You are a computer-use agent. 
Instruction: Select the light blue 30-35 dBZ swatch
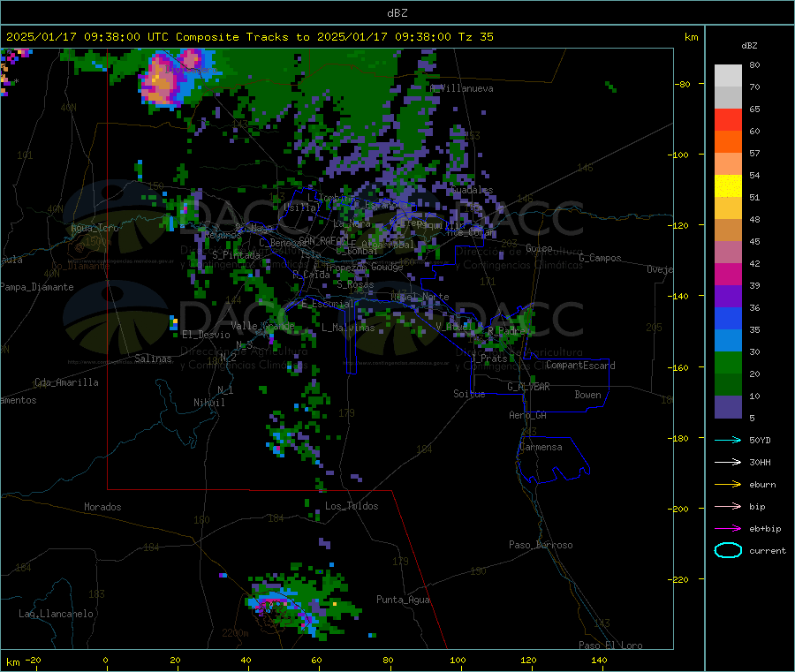click(x=728, y=341)
